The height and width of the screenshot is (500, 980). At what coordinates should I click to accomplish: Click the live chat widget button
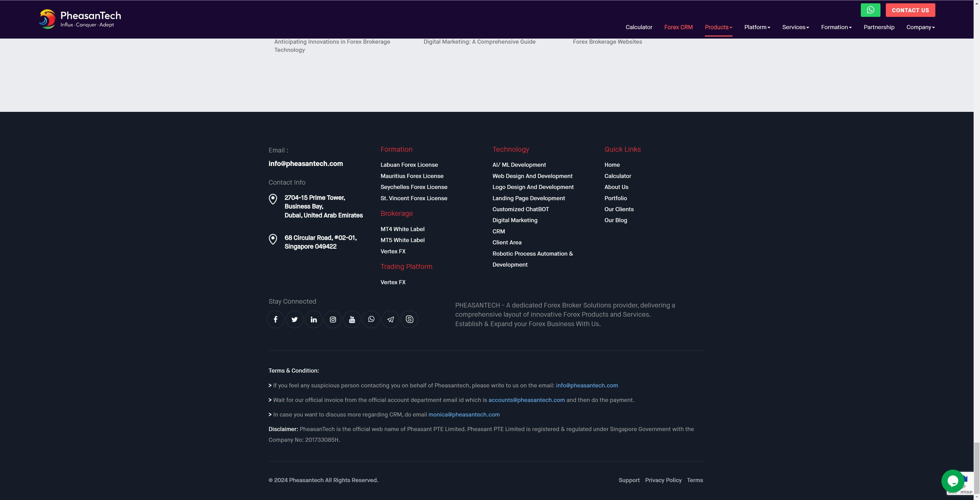951,481
